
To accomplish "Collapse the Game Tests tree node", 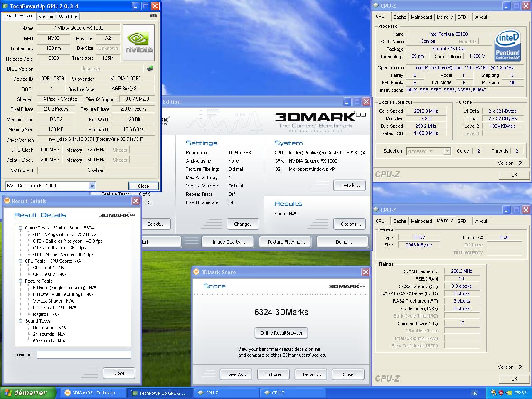I will [20, 228].
